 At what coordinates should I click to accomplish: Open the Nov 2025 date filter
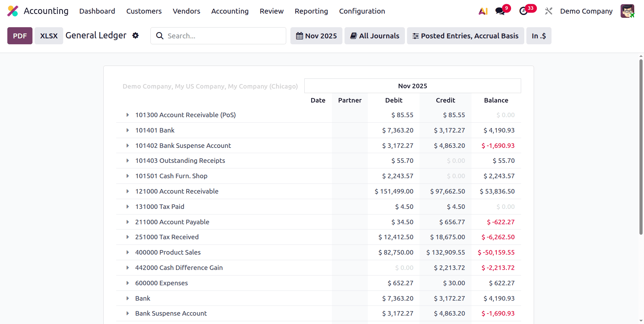click(316, 36)
